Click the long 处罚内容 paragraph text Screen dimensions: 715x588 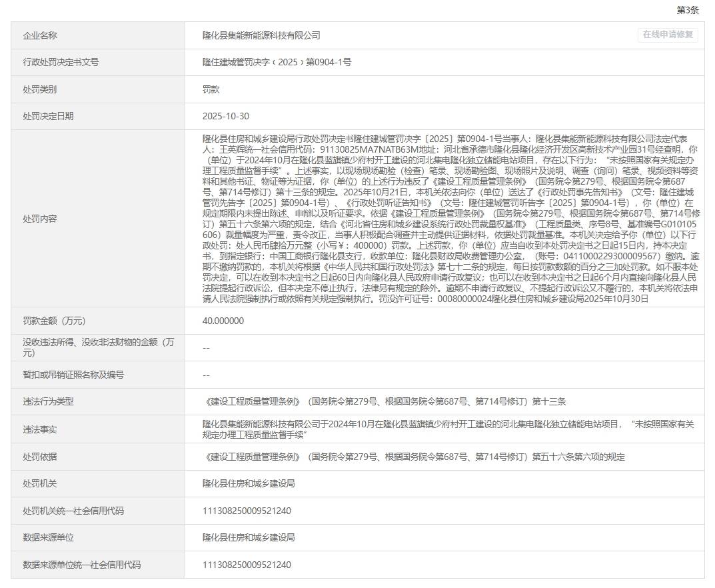click(x=450, y=219)
